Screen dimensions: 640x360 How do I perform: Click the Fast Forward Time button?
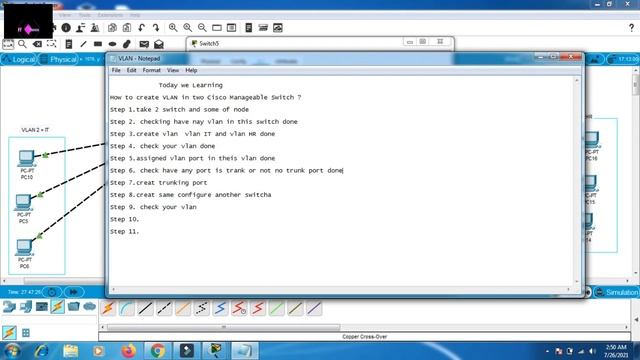[x=73, y=292]
